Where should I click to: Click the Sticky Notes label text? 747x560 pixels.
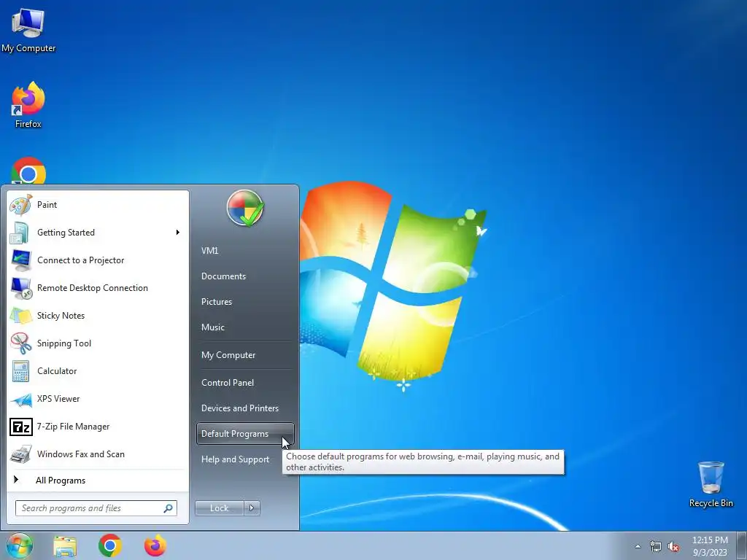click(x=61, y=316)
